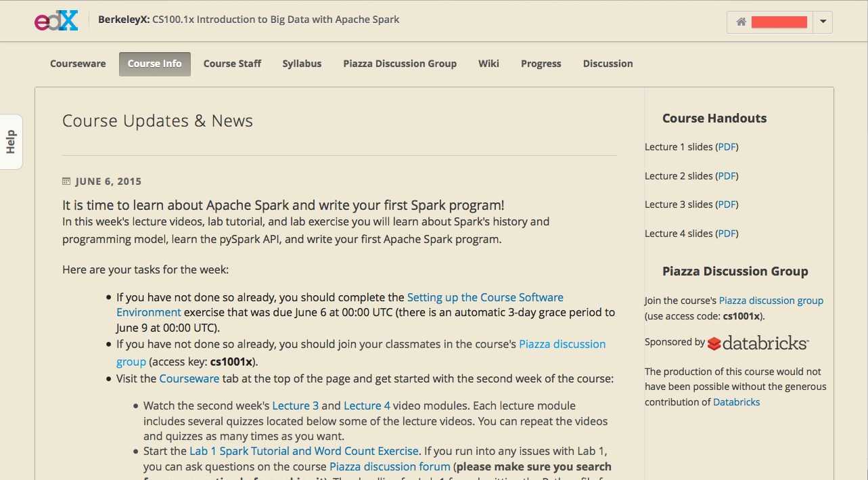Select the Course Info tab
Image resolution: width=868 pixels, height=480 pixels.
[154, 64]
